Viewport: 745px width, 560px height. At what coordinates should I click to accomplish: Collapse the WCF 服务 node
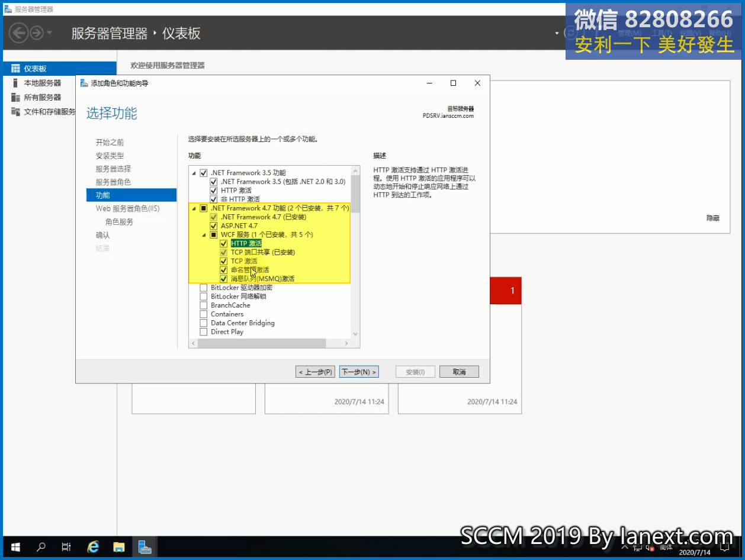click(x=204, y=235)
